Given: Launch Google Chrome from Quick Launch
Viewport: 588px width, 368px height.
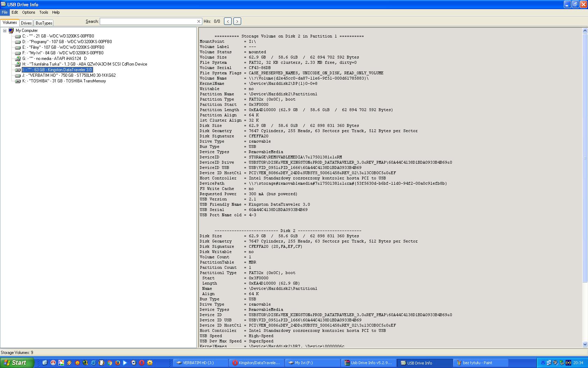Looking at the screenshot, I should pyautogui.click(x=110, y=363).
